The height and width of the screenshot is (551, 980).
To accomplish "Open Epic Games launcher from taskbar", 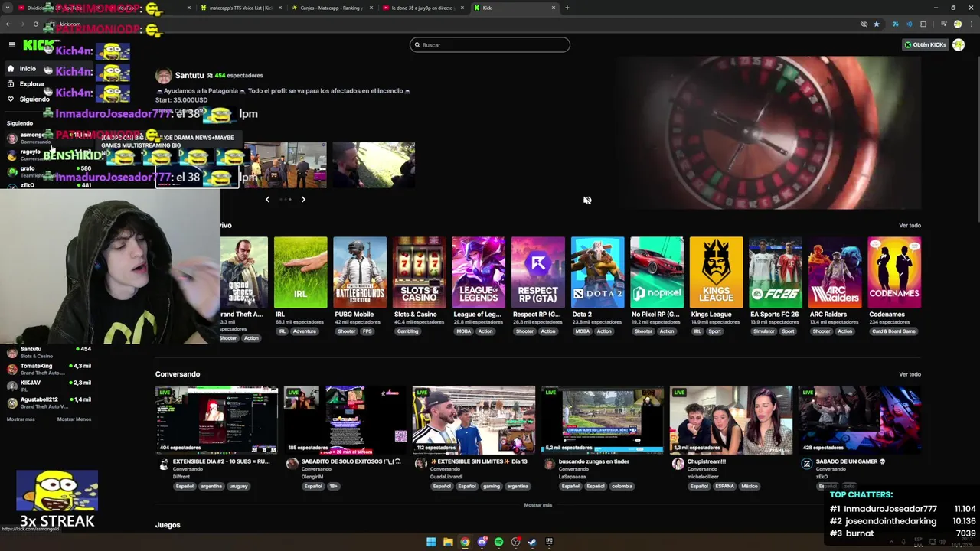I will point(549,542).
